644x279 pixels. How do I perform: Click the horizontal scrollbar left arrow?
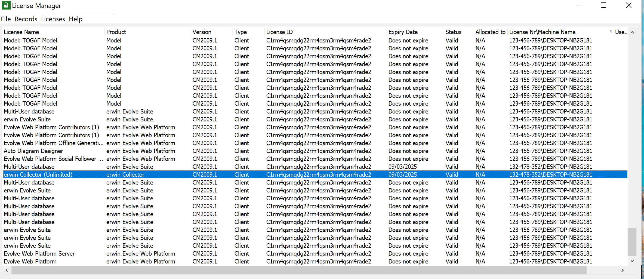coord(7,270)
